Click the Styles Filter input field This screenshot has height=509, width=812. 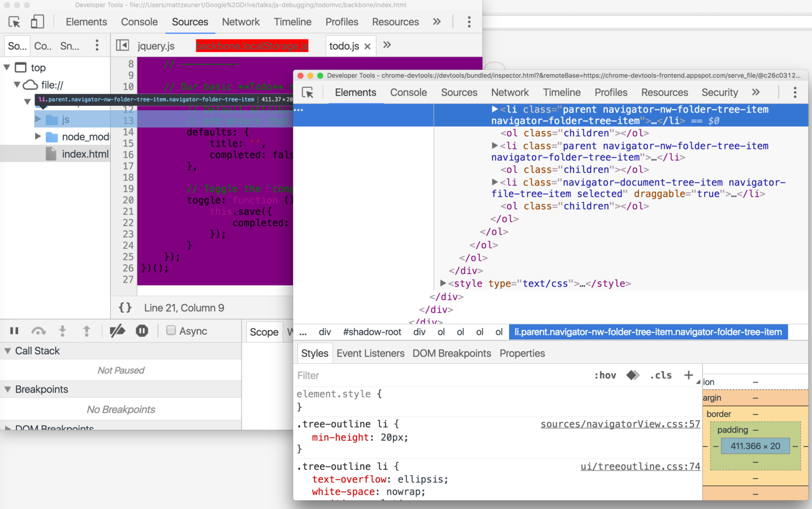441,376
